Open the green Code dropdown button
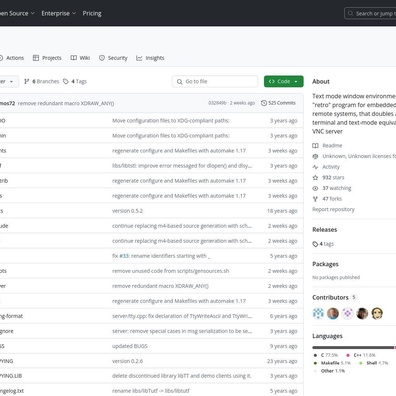Viewport: 396px width, 396px height. (x=284, y=81)
